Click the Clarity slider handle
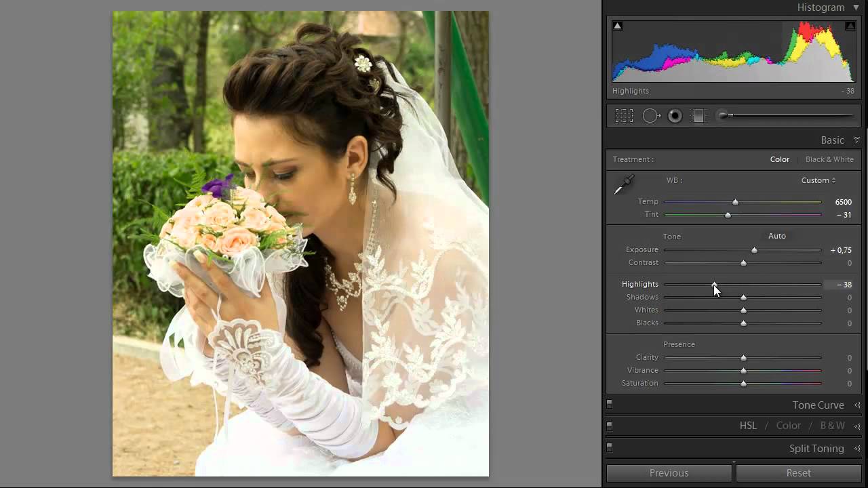 (743, 358)
